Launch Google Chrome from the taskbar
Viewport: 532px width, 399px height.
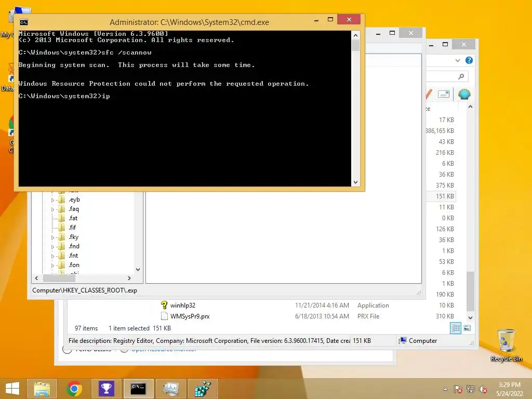click(x=74, y=389)
